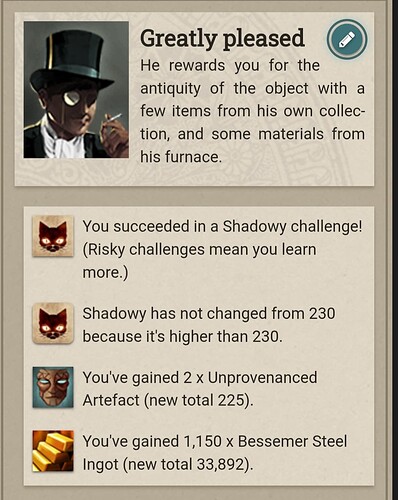
Task: Click the 'Ingot' word in the last result
Action: tap(100, 465)
